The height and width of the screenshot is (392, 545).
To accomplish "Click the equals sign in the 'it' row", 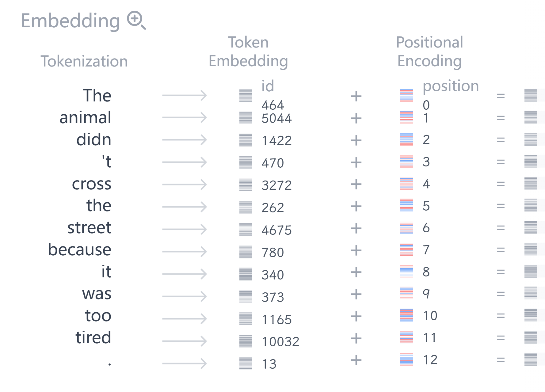I will 501,272.
